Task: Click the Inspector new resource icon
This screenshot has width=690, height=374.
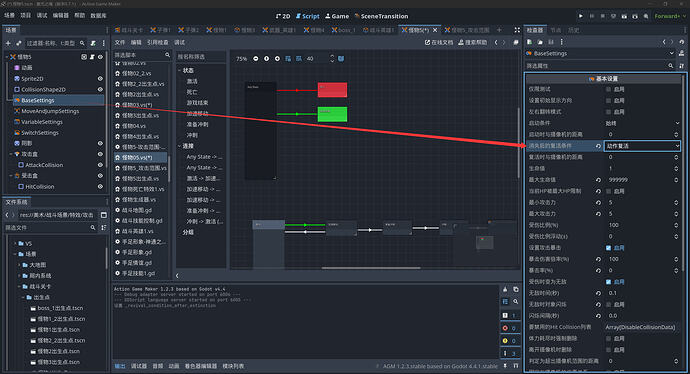Action: [529, 42]
